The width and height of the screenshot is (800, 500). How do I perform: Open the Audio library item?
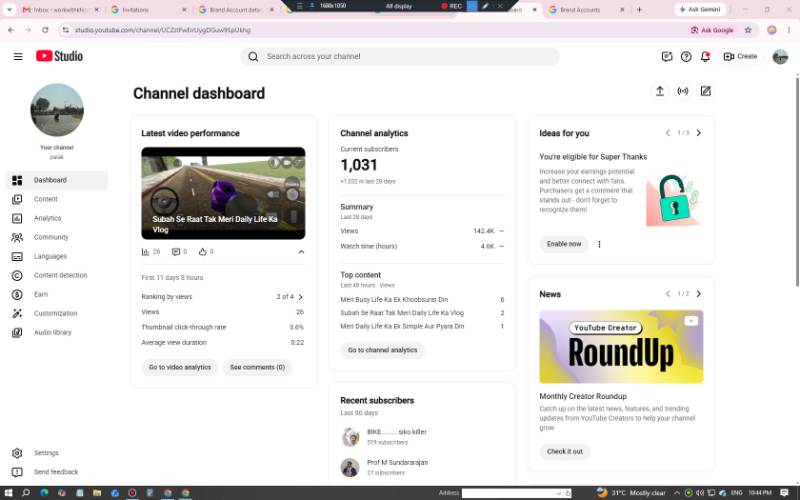pyautogui.click(x=57, y=332)
